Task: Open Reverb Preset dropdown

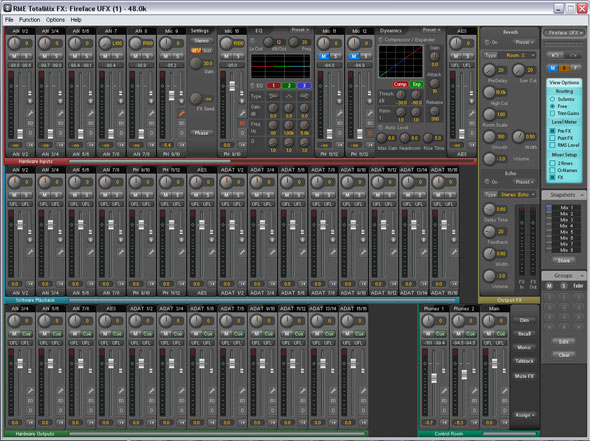Action: pyautogui.click(x=525, y=42)
